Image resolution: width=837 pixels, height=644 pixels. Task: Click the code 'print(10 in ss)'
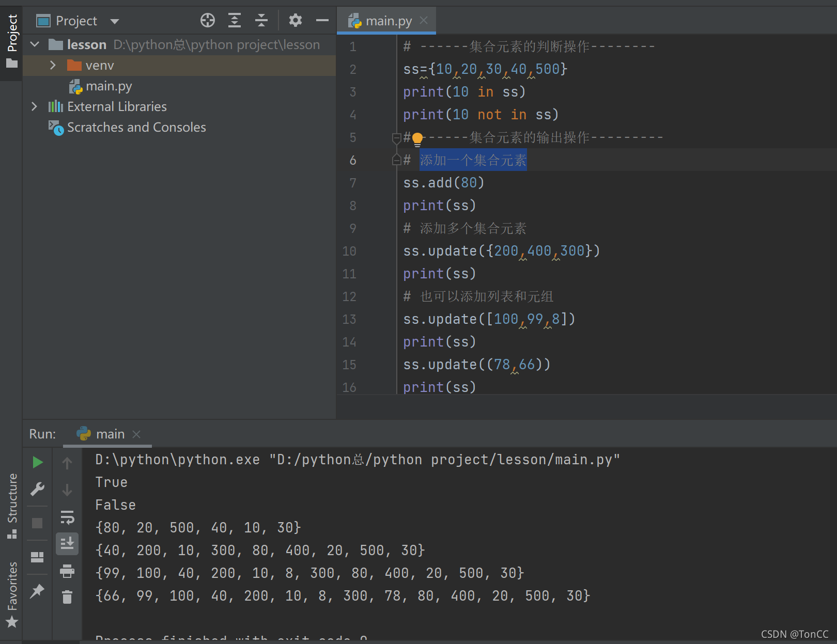tap(464, 92)
